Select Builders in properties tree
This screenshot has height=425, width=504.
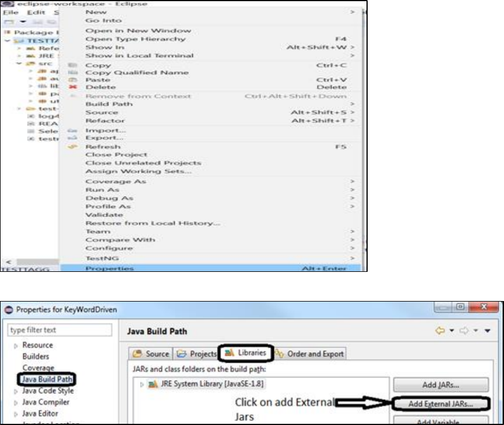[x=36, y=356]
